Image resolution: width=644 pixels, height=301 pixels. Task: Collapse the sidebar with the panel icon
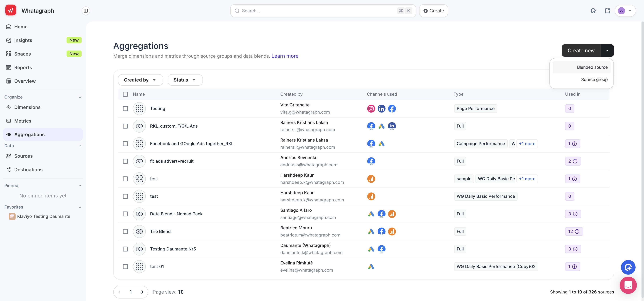click(86, 11)
